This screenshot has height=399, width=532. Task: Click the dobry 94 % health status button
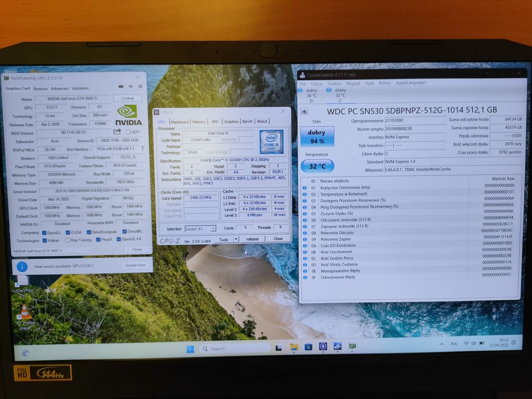click(x=317, y=137)
